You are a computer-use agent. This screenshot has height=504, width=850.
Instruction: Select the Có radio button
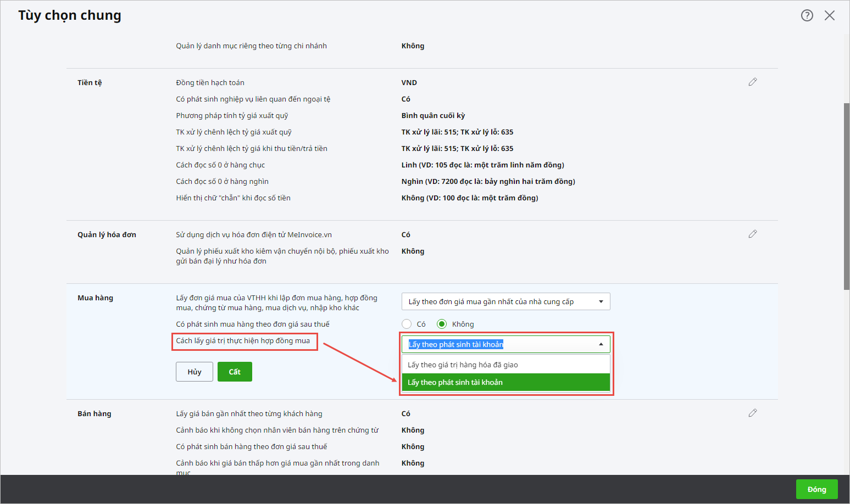407,324
